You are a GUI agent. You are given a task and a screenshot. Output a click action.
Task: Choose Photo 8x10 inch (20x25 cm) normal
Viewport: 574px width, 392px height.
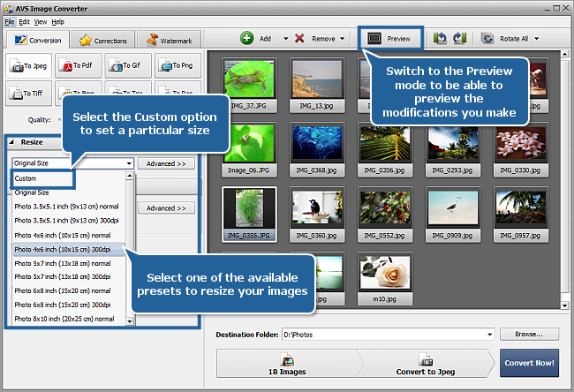[69, 320]
